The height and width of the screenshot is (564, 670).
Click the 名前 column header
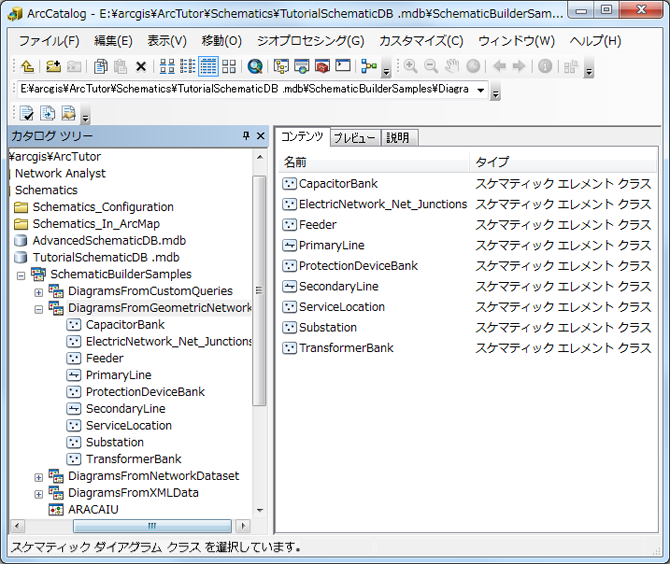pyautogui.click(x=295, y=162)
